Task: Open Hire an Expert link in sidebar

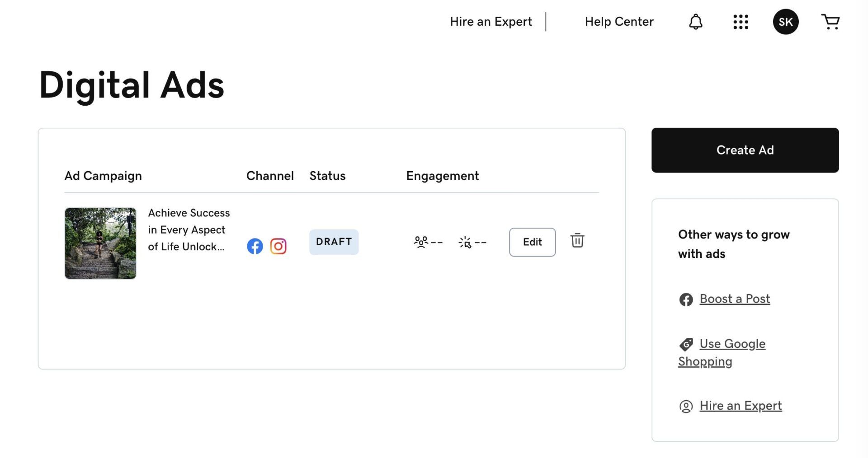Action: click(x=741, y=406)
